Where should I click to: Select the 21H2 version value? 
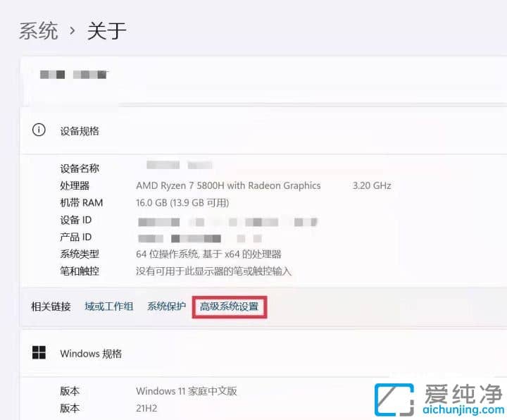click(147, 408)
